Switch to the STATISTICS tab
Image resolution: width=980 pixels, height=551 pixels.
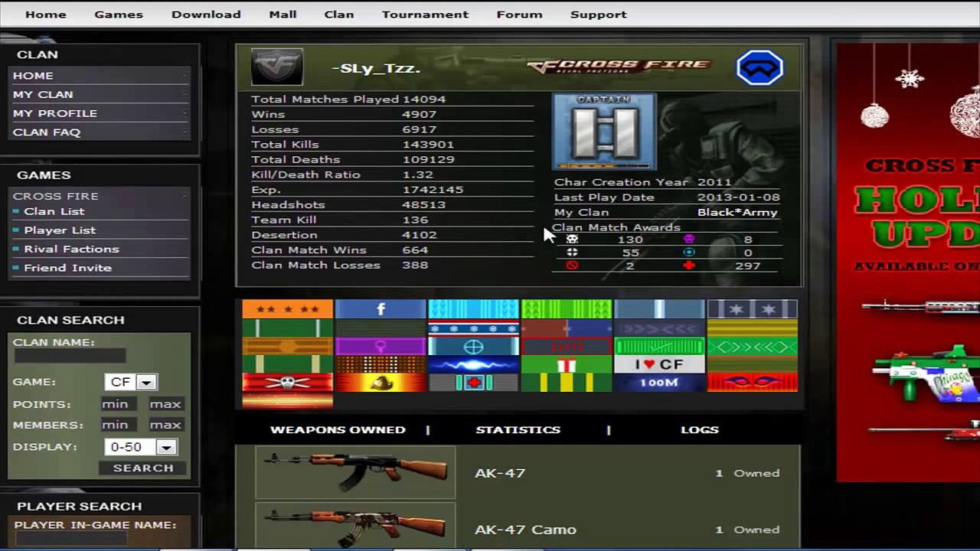pos(518,430)
